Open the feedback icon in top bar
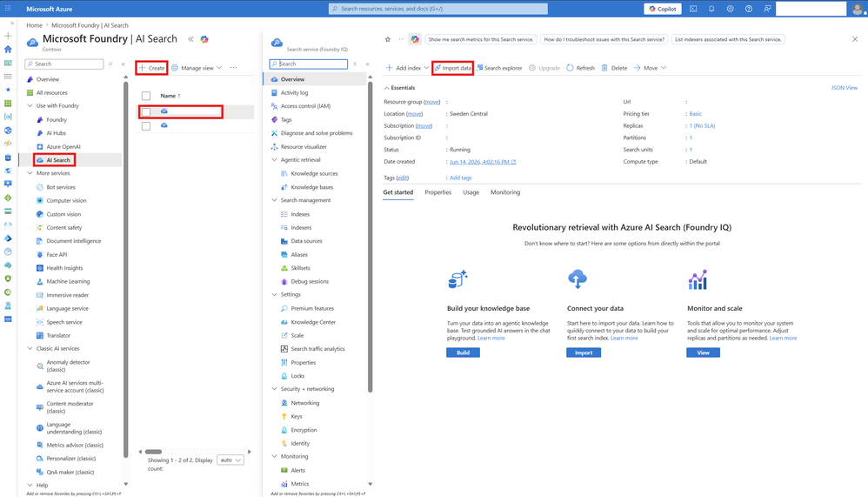Image resolution: width=868 pixels, height=497 pixels. [767, 9]
